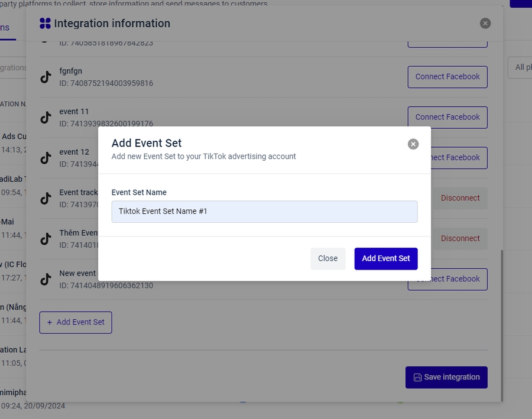Disconnect the Event track event set
This screenshot has height=419, width=532.
460,198
